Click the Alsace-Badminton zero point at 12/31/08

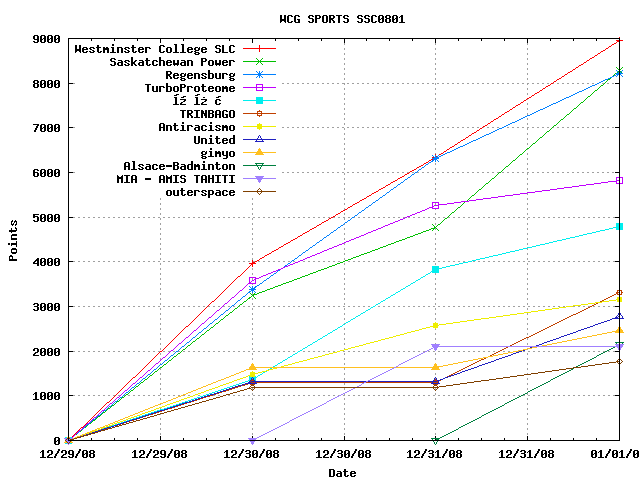(x=436, y=440)
